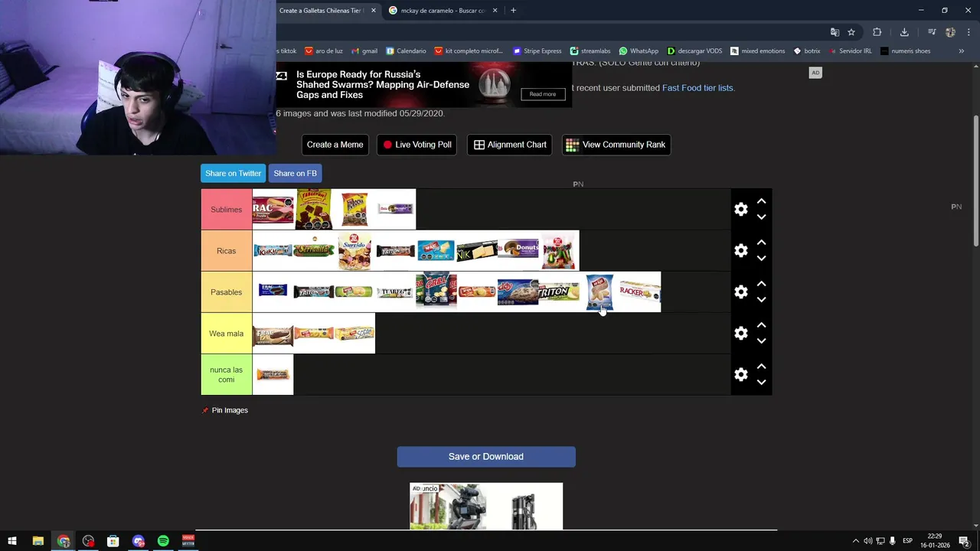Move Sublimes tier up with the up chevron

pos(761,201)
